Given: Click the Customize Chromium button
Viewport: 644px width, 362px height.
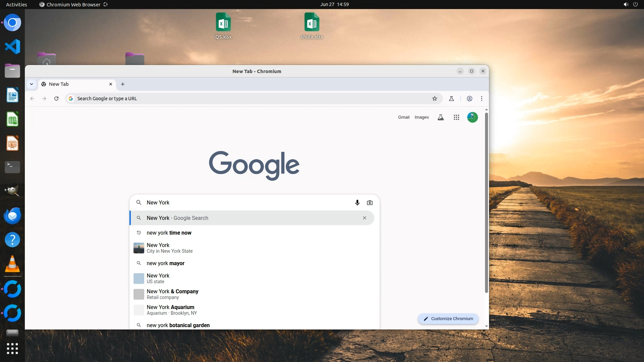Looking at the screenshot, I should (448, 319).
